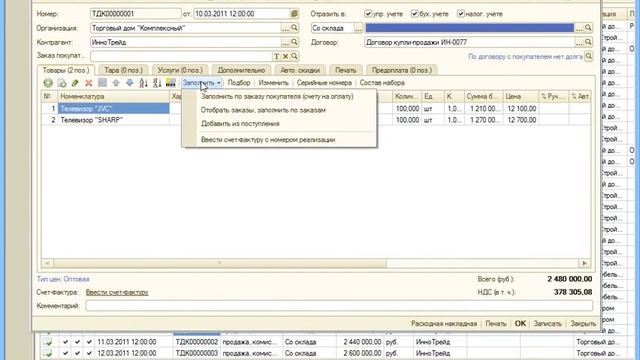Click the gray square Finish editing icon

(x=102, y=83)
